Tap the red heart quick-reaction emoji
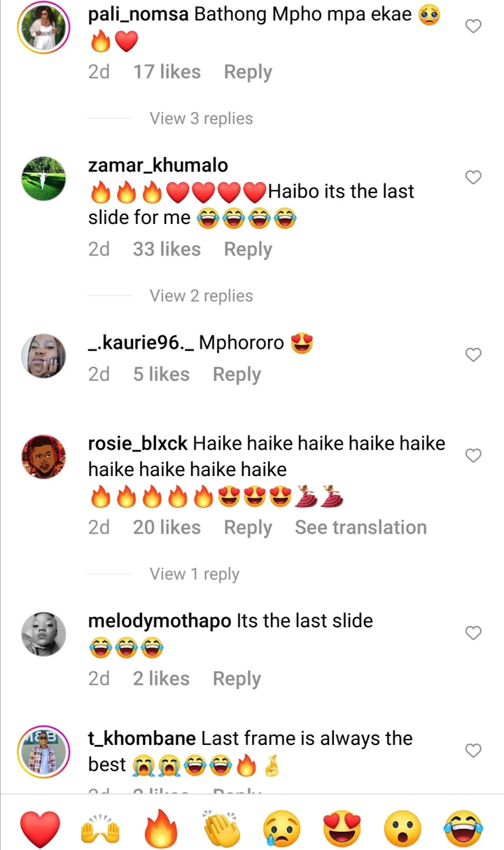 (41, 829)
